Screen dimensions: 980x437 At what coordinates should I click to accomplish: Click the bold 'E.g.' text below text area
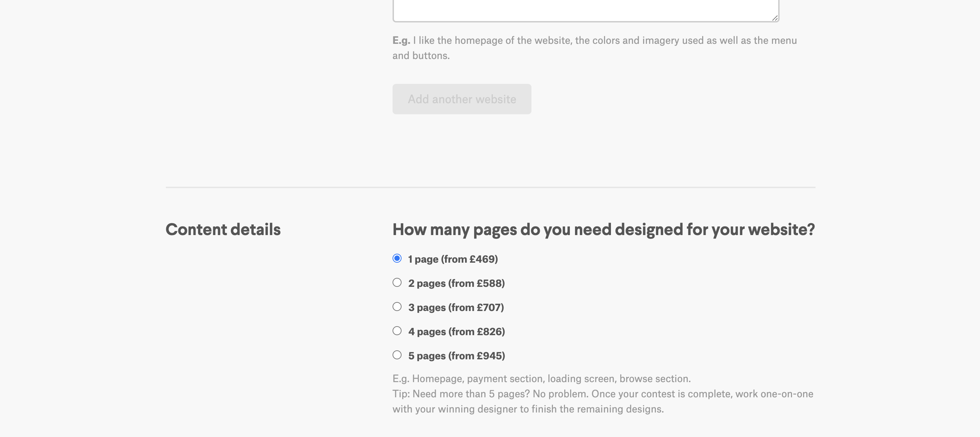point(401,41)
